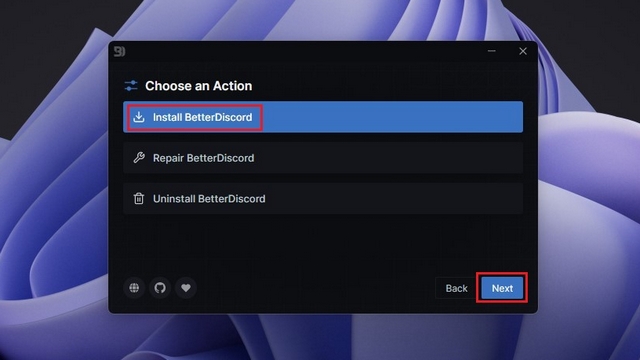Close the installer window

[x=523, y=51]
